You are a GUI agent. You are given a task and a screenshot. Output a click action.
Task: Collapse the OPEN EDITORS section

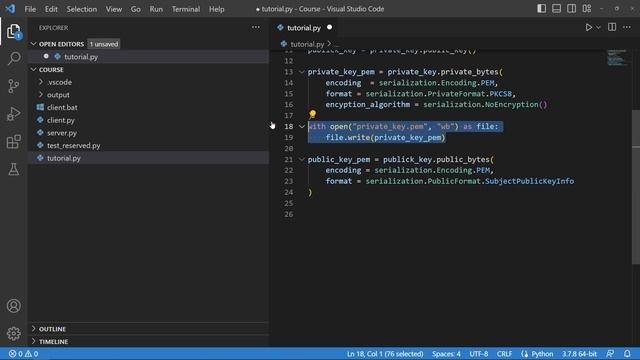tap(33, 44)
